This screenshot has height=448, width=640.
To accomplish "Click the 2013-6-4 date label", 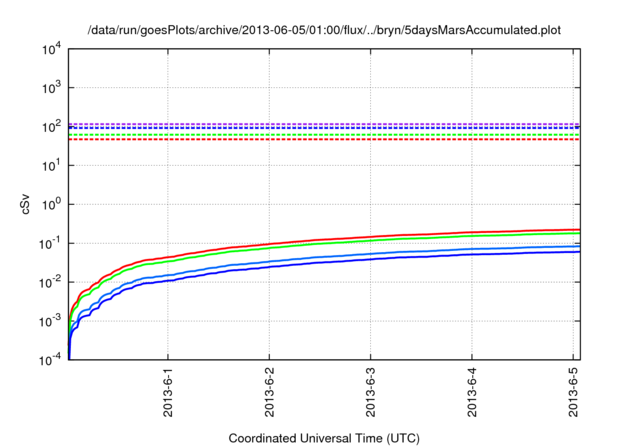I will pos(472,391).
